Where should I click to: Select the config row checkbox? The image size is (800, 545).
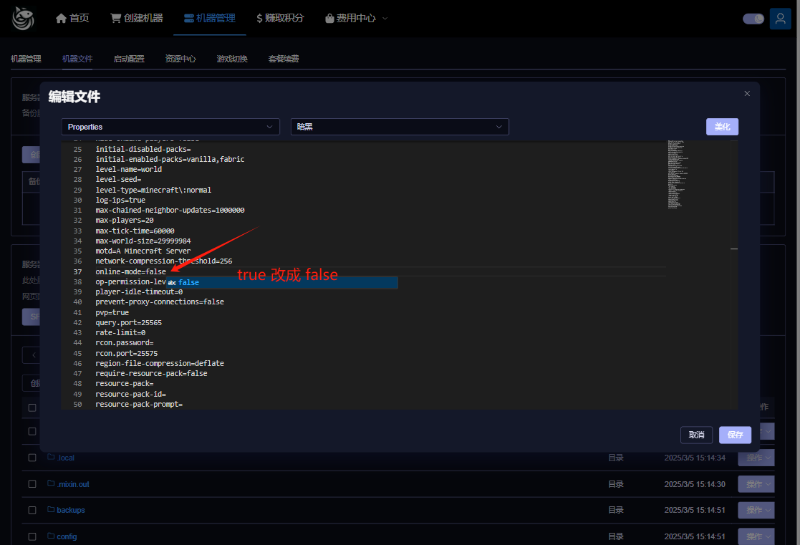point(32,536)
